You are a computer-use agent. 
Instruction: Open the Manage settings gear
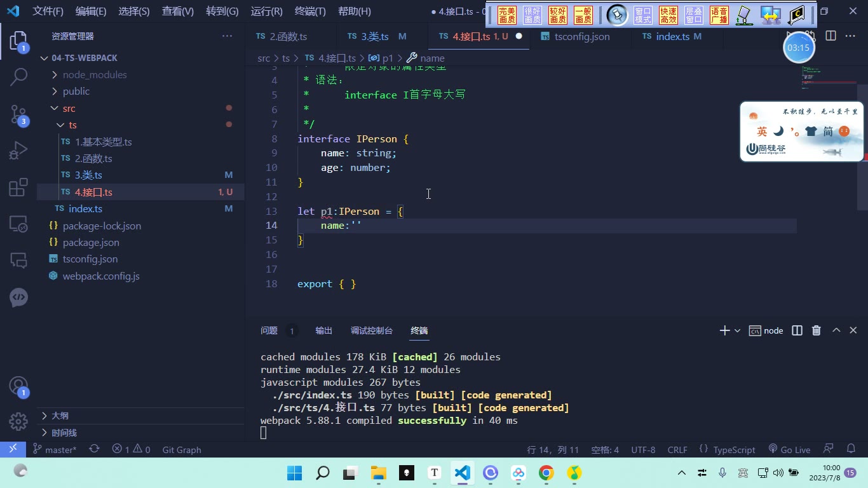click(18, 421)
